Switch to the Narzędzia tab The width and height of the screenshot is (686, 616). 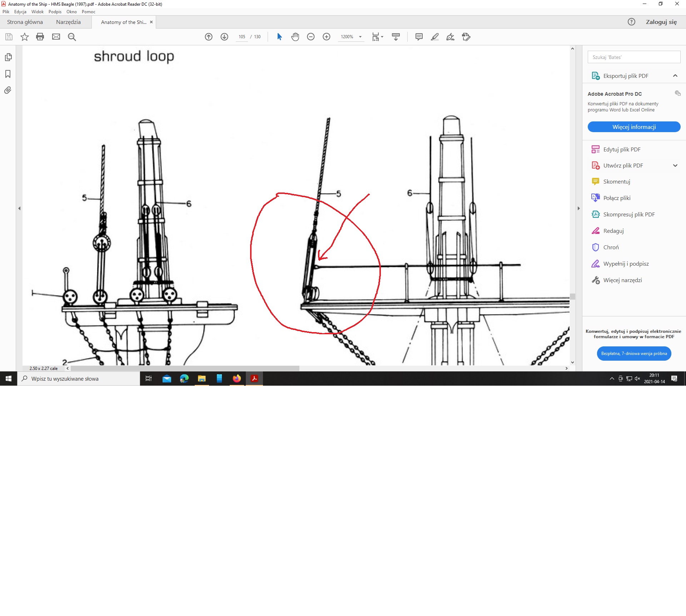click(x=68, y=22)
